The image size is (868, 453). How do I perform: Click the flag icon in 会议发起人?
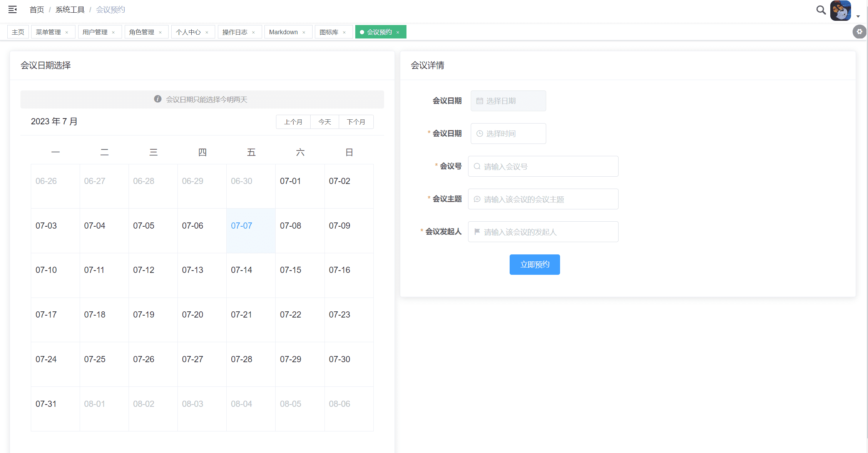477,232
